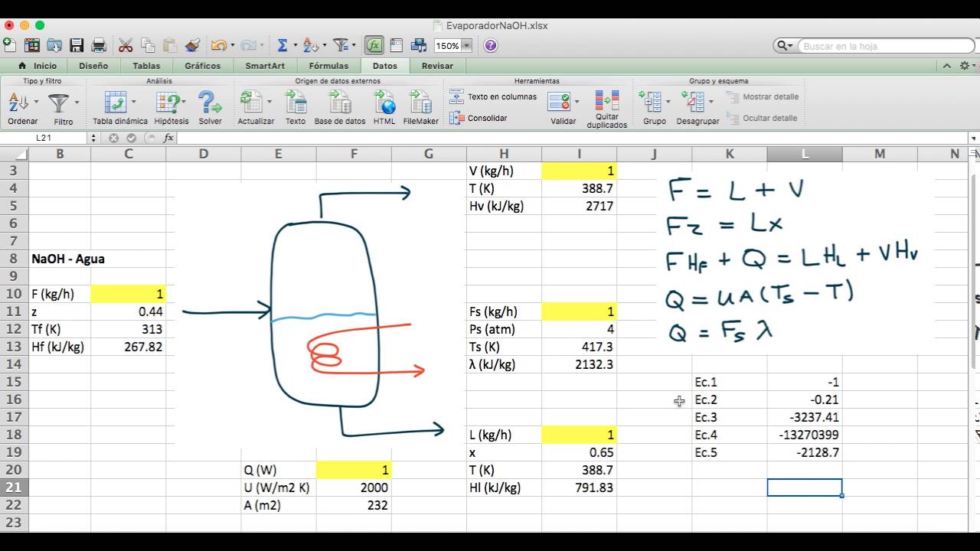Image resolution: width=980 pixels, height=551 pixels.
Task: Click column header L
Action: (805, 154)
